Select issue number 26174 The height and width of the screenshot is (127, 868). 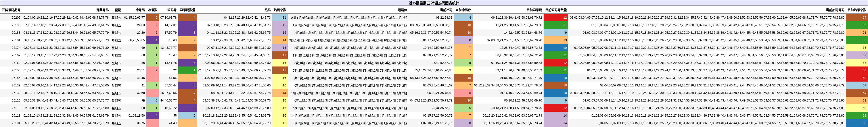(16, 48)
